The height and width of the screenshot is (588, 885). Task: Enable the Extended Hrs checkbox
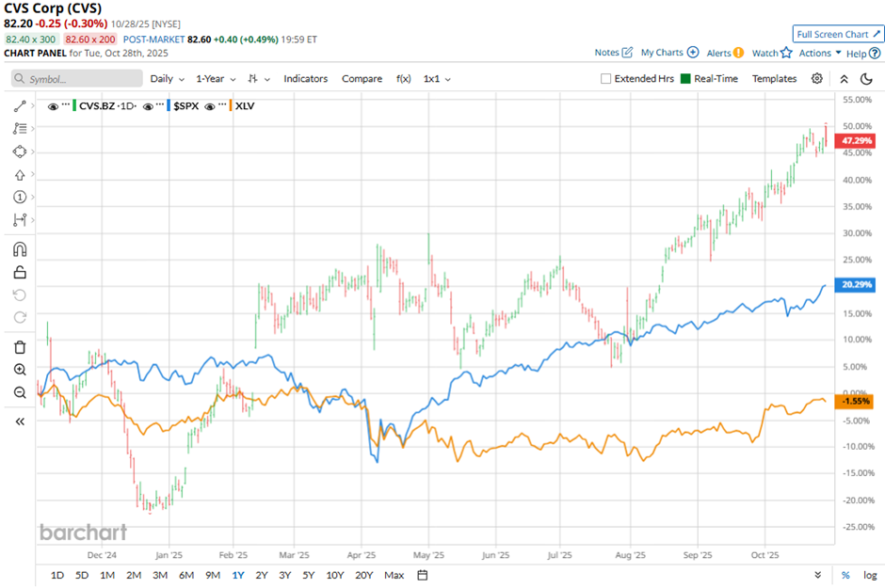605,79
